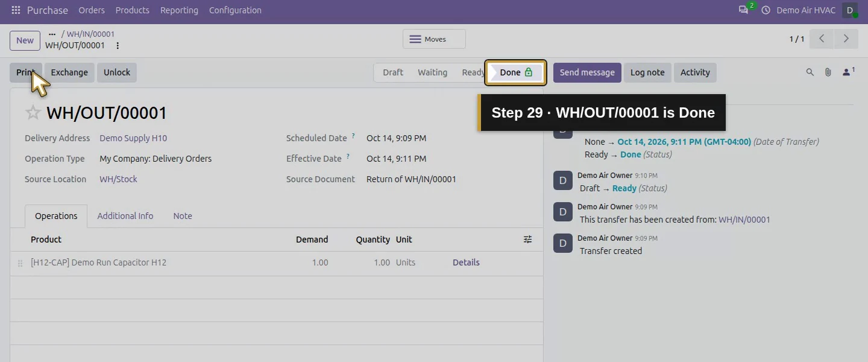This screenshot has width=868, height=362.
Task: Open WH/IN/00001 breadcrumb link
Action: pyautogui.click(x=90, y=34)
